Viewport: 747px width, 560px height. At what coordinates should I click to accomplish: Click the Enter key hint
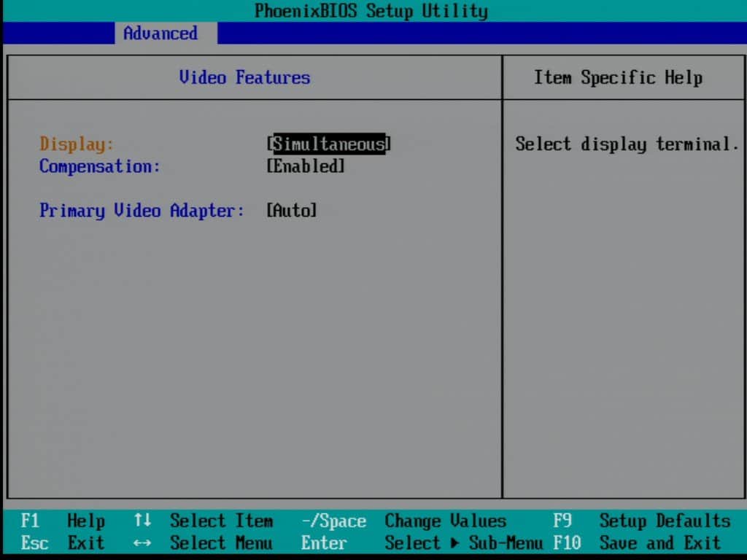[324, 542]
